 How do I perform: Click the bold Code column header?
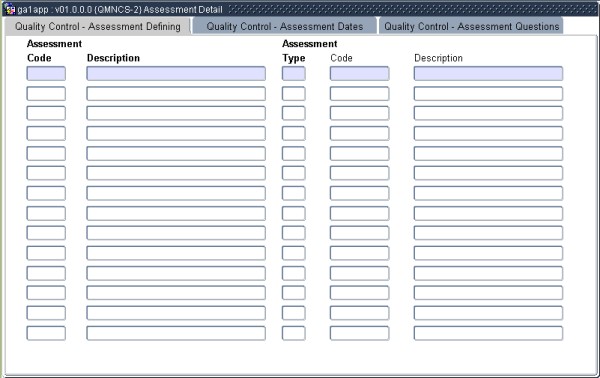(39, 58)
